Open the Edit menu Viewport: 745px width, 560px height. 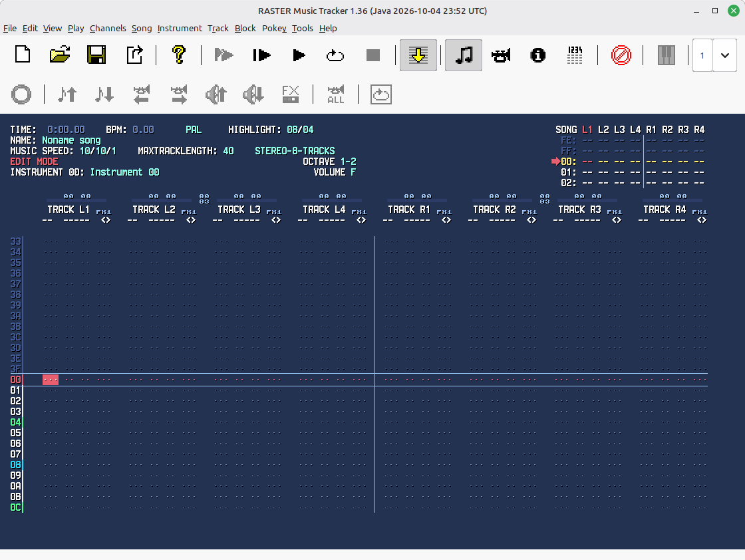(x=30, y=28)
